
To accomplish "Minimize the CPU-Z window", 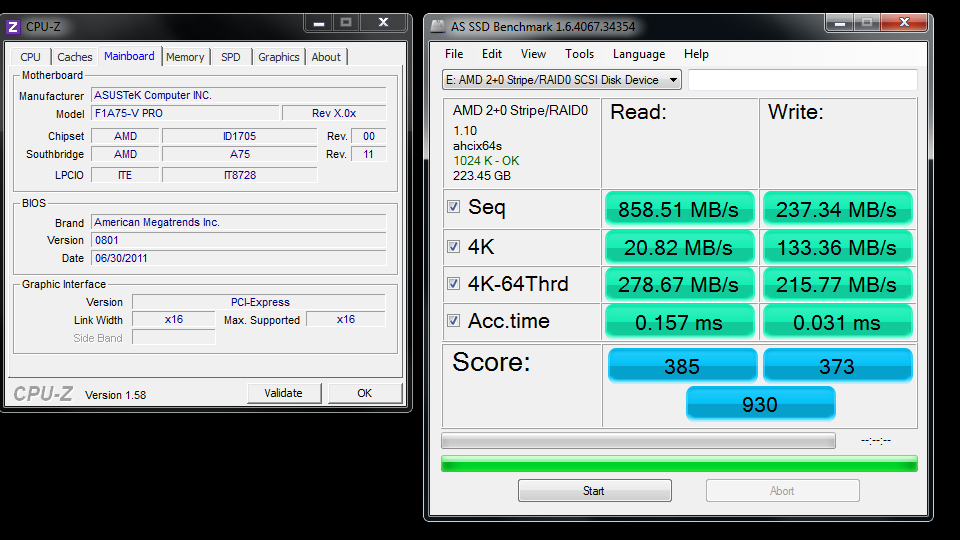I will pyautogui.click(x=319, y=23).
